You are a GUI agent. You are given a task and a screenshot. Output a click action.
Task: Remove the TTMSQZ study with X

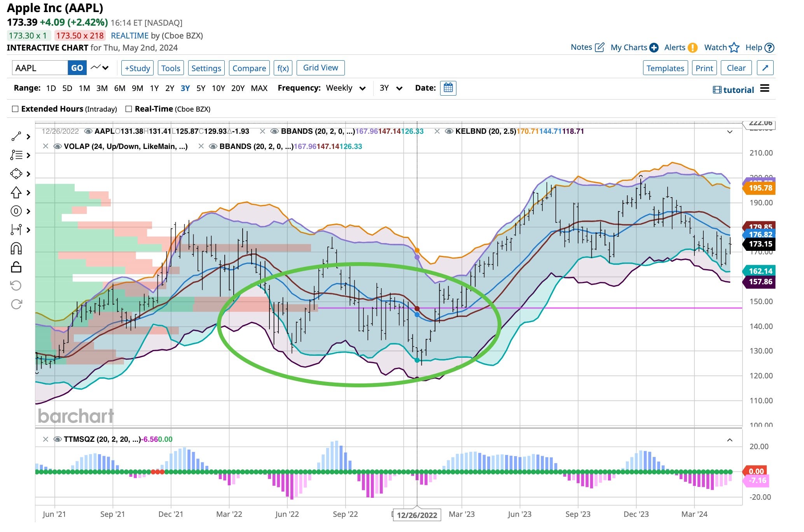tap(45, 439)
